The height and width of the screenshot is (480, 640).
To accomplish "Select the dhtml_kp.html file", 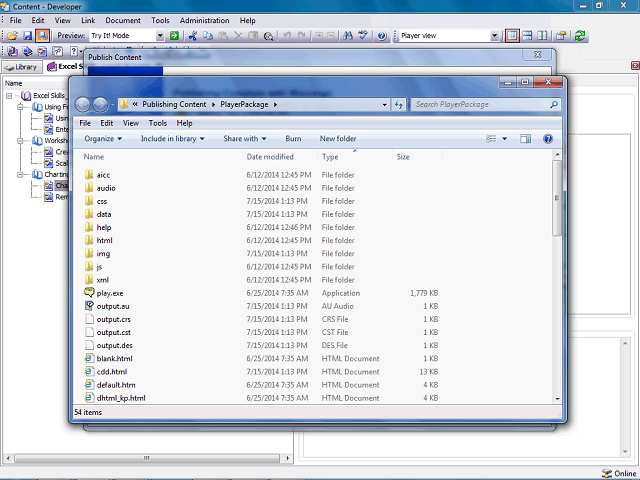I will coord(121,398).
